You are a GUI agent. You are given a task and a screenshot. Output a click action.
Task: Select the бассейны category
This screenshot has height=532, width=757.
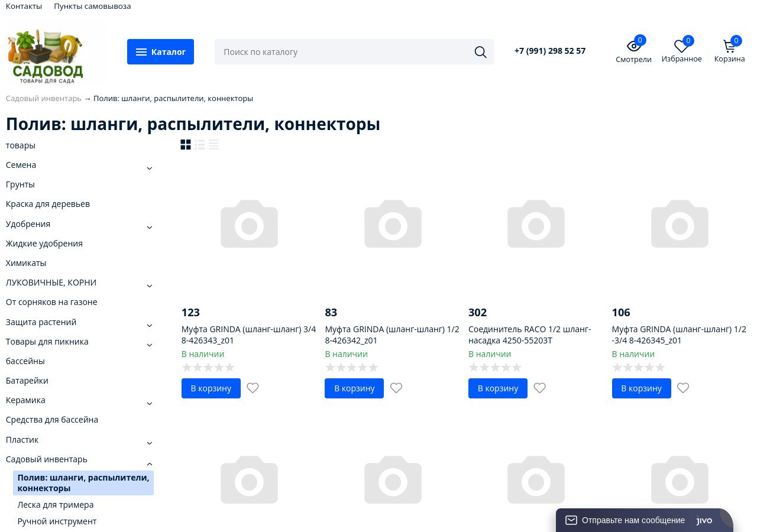pos(25,361)
